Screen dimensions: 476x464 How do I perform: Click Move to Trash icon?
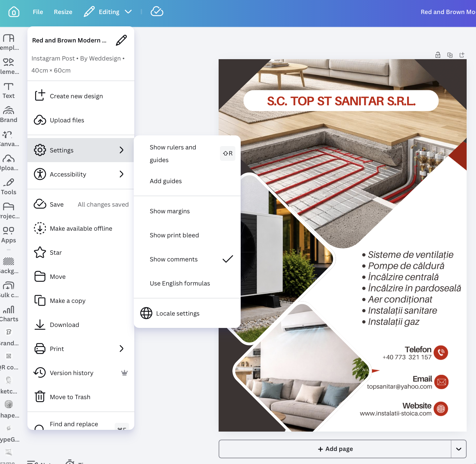coord(40,397)
